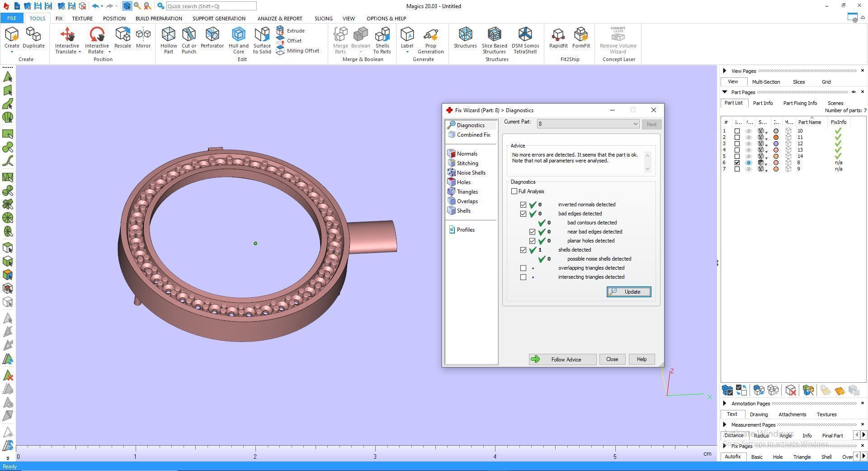The height and width of the screenshot is (471, 868).
Task: Select the Perforator tool
Action: [212, 38]
